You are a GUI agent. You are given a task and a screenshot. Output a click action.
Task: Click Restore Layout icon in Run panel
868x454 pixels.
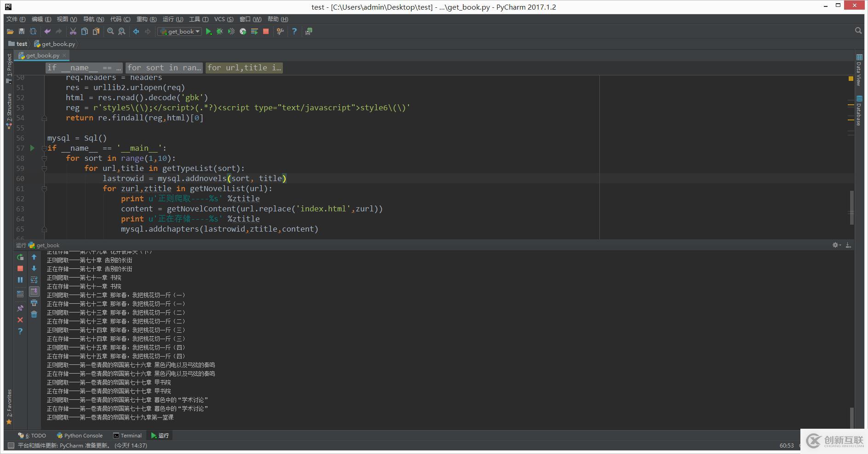pyautogui.click(x=20, y=294)
